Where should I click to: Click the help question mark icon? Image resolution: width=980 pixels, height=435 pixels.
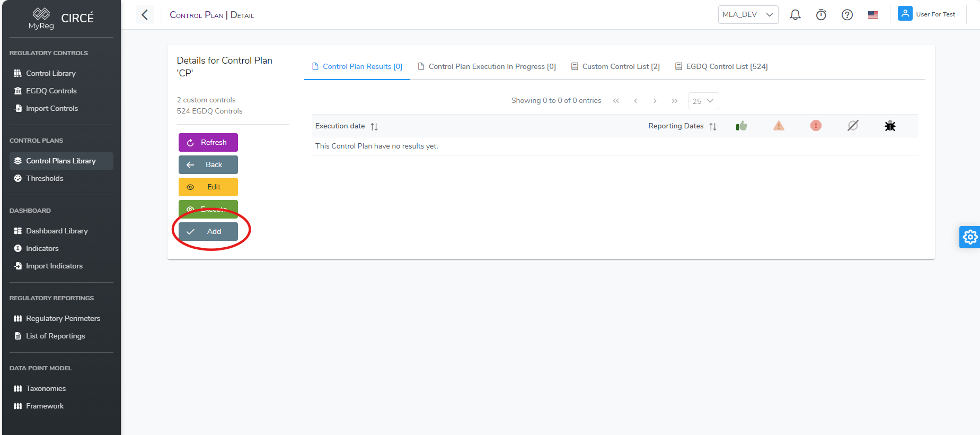point(847,15)
